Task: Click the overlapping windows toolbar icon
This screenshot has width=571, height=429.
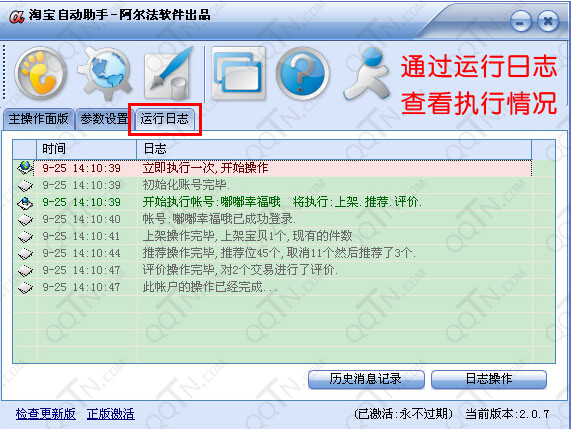Action: click(x=238, y=73)
